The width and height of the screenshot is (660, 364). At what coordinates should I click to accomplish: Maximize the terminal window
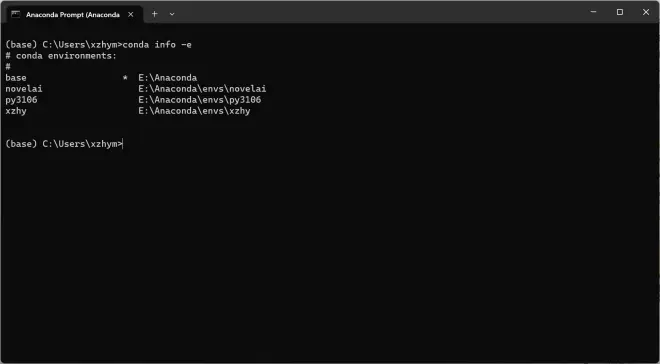click(x=620, y=12)
